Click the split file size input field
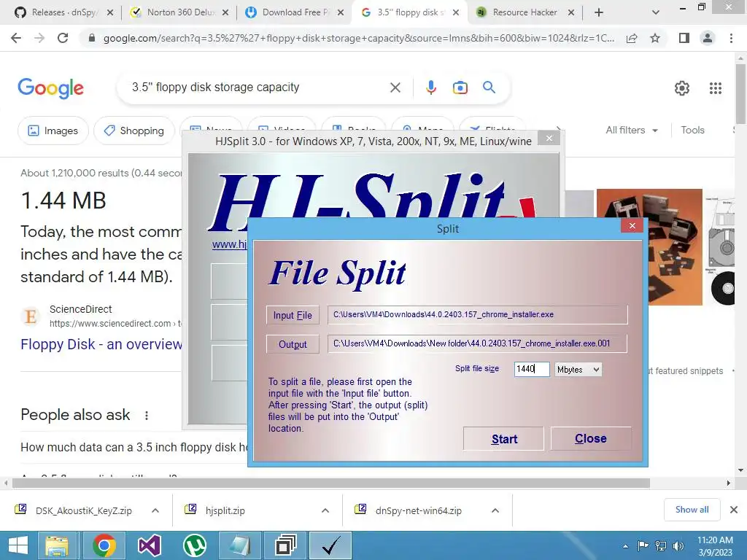The image size is (747, 560). click(x=532, y=369)
